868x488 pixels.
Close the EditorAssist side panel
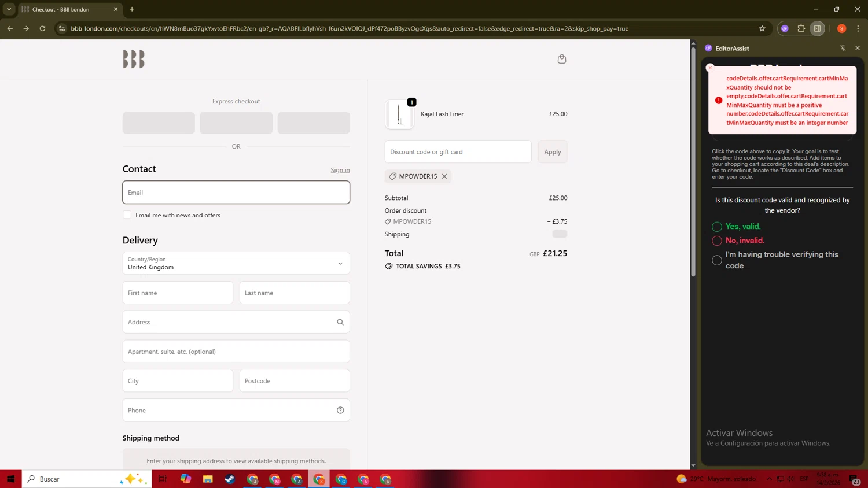point(857,48)
